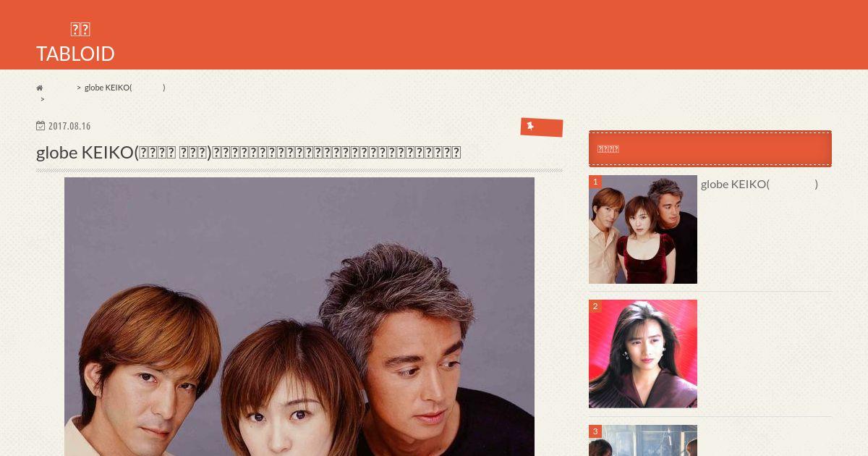Screen dimensions: 868x456
Task: Open the orange pin category tag
Action: [x=542, y=127]
